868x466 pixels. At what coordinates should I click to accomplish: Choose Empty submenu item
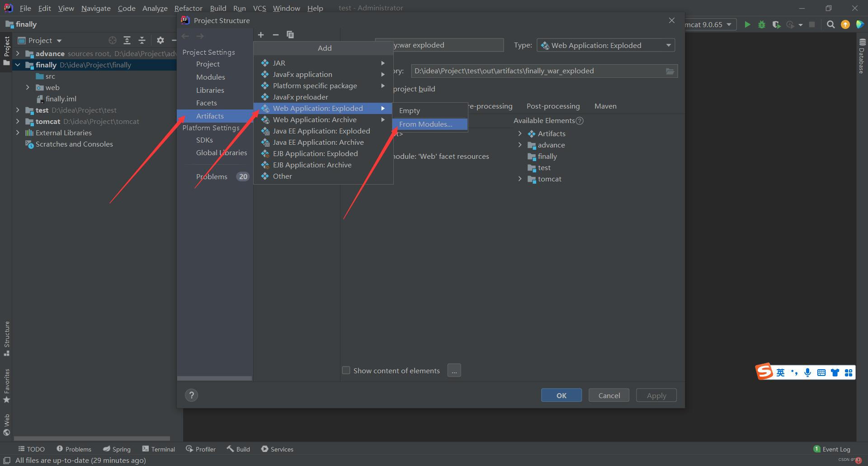[x=430, y=110]
